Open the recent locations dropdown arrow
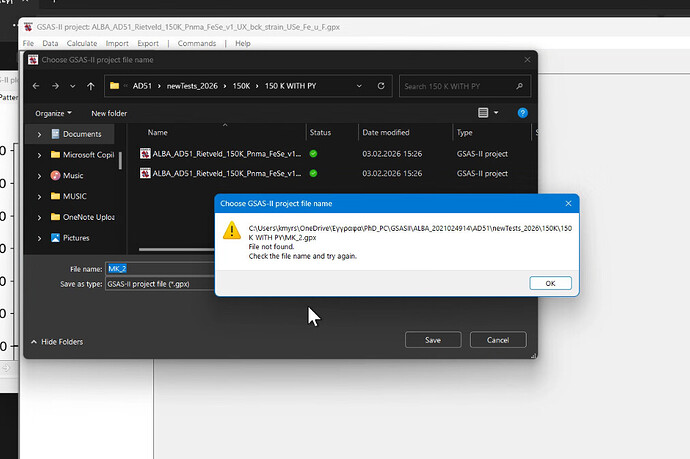Screen dimensions: 690x459 point(73,86)
